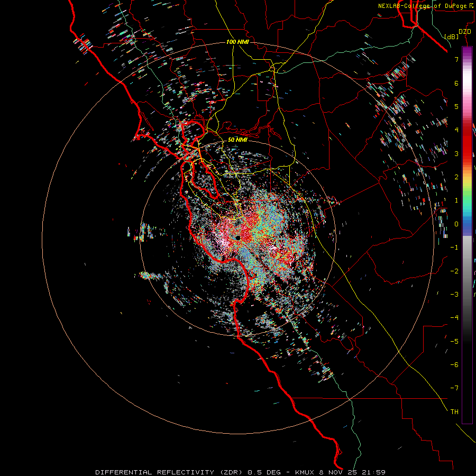
Task: Click the DZD product label
Action: click(x=465, y=32)
